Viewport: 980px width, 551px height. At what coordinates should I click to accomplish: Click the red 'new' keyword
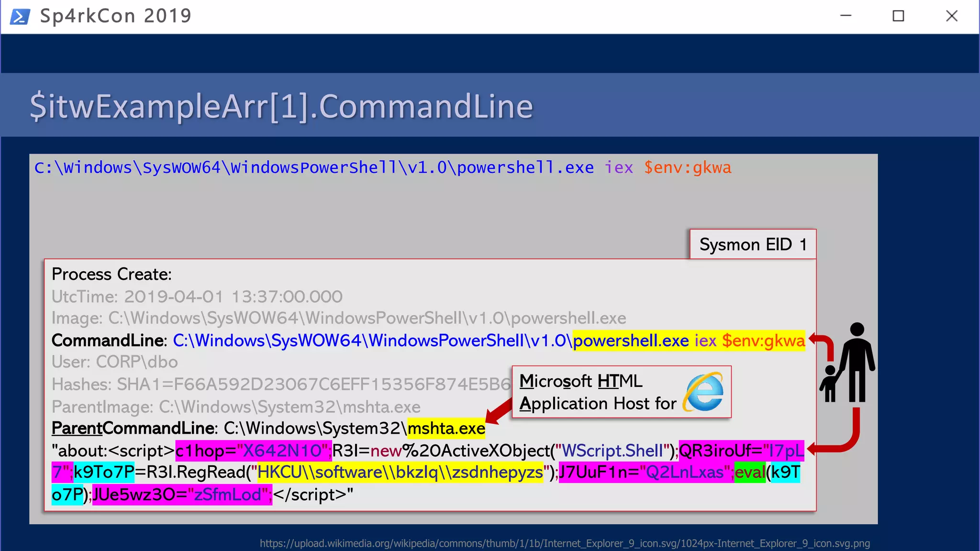(386, 451)
